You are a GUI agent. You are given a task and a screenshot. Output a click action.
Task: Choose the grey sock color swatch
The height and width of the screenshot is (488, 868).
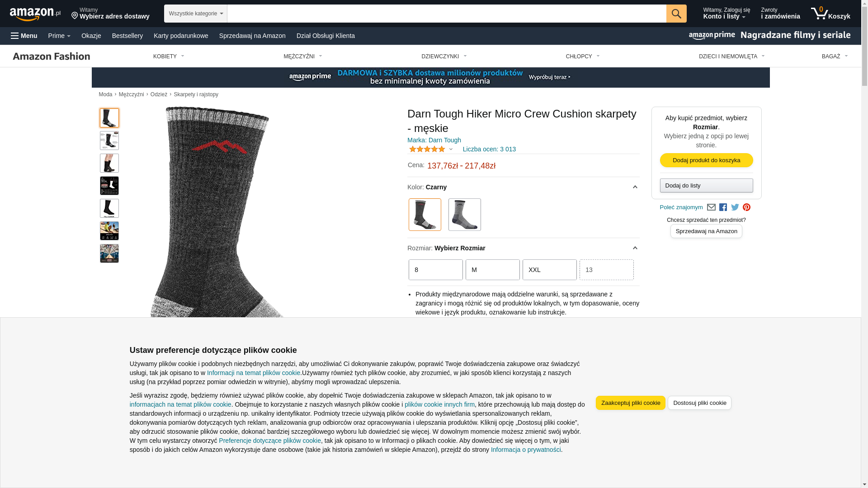pyautogui.click(x=465, y=215)
